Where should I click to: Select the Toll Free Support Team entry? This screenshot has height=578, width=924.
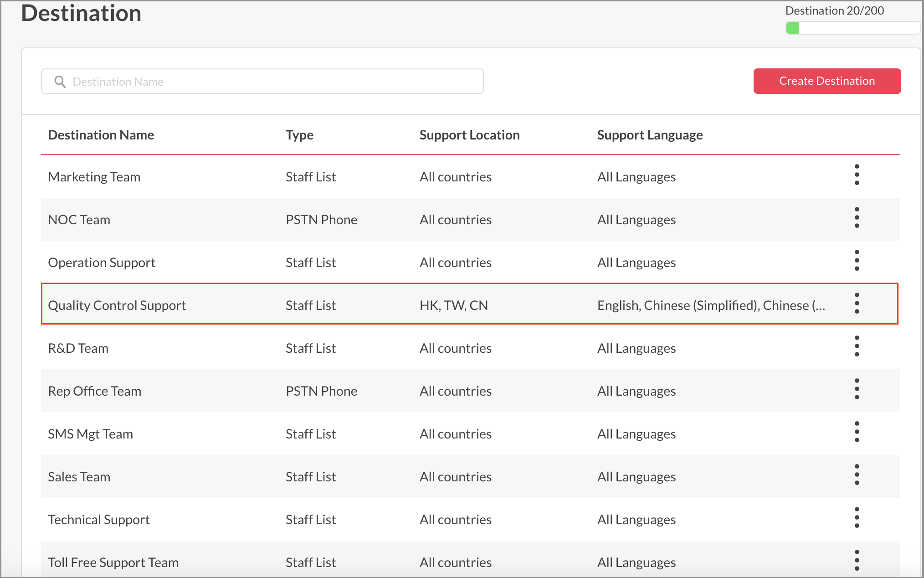(x=113, y=563)
